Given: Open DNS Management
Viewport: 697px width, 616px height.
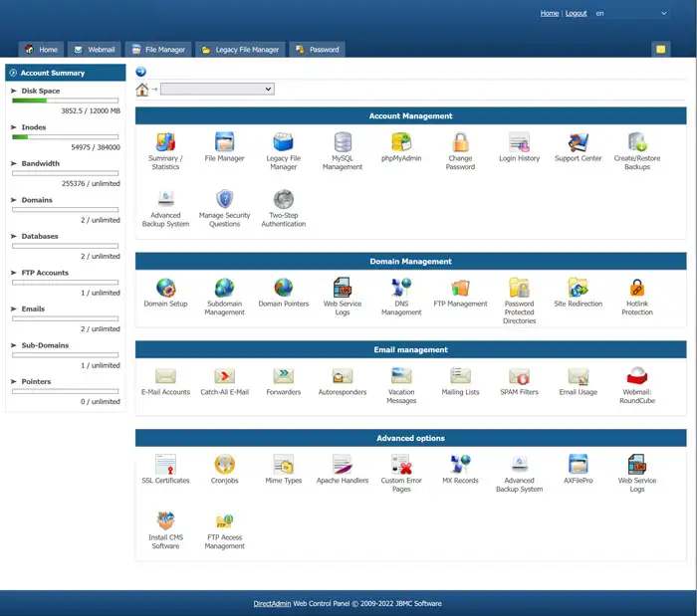Looking at the screenshot, I should tap(401, 297).
